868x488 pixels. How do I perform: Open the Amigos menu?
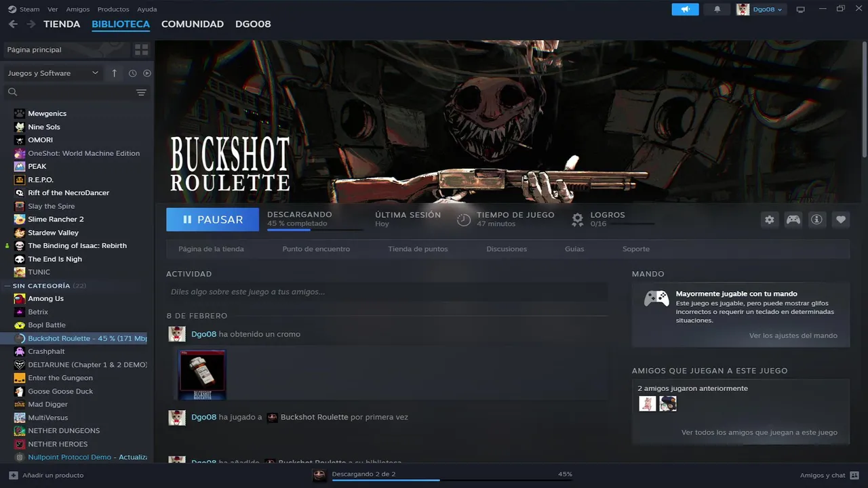point(78,9)
